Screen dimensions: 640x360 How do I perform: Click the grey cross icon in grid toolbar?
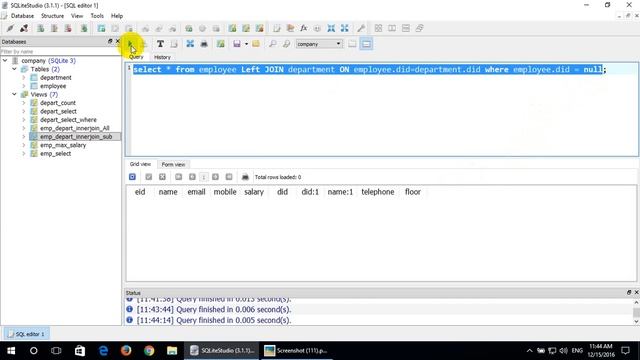[162, 177]
